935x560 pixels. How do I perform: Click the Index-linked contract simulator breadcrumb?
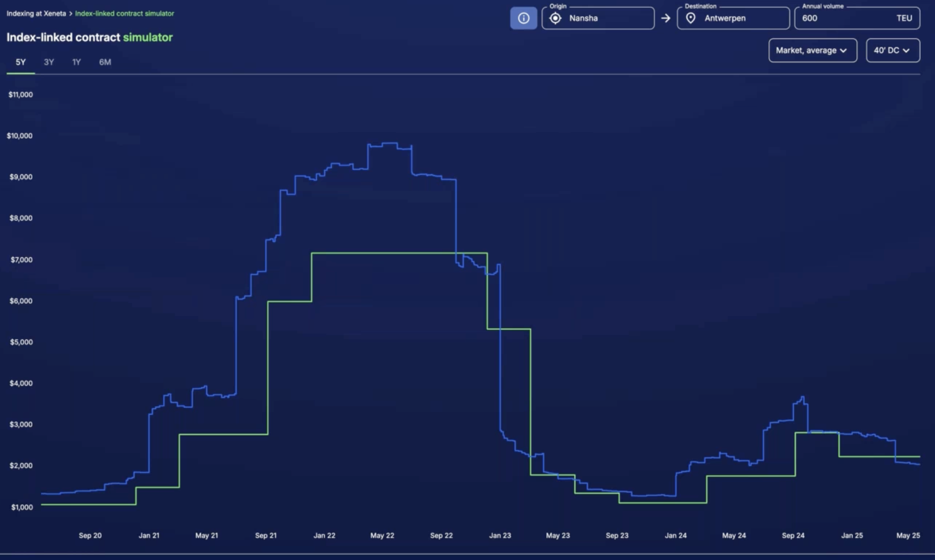(125, 14)
